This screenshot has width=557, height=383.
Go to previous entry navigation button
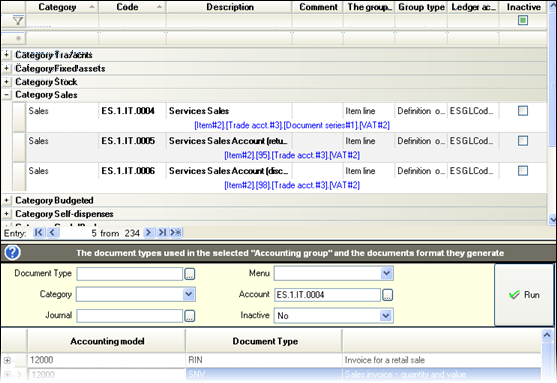click(x=52, y=233)
